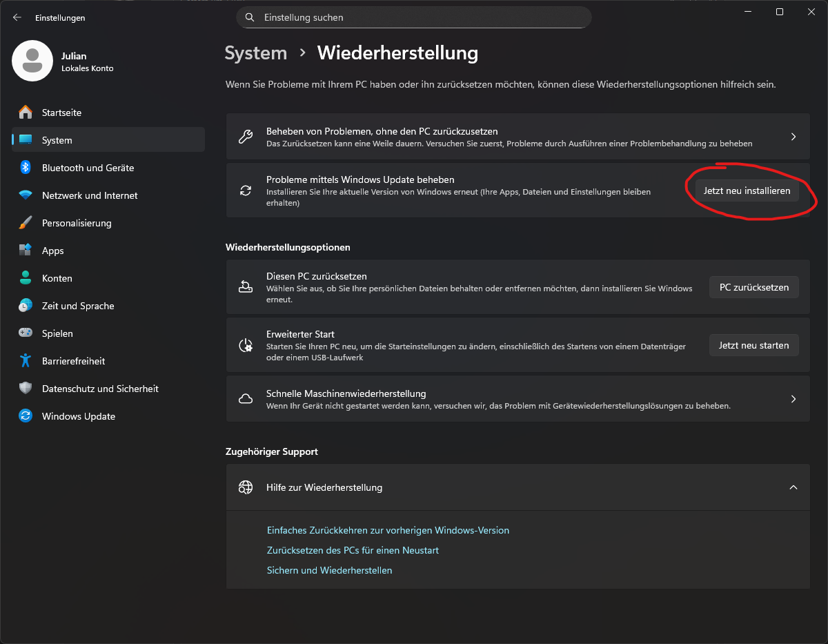
Task: Click the back arrow icon
Action: 17,18
